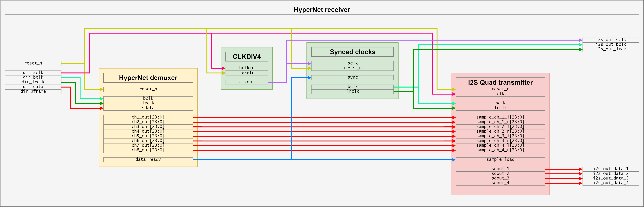Click the Synced clocks block title
644x207 pixels.
(x=352, y=52)
